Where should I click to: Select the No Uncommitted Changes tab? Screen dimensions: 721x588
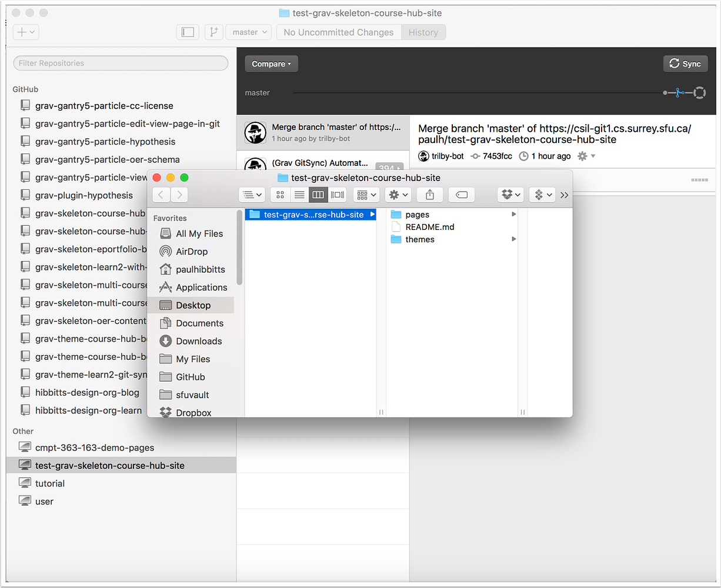tap(338, 32)
